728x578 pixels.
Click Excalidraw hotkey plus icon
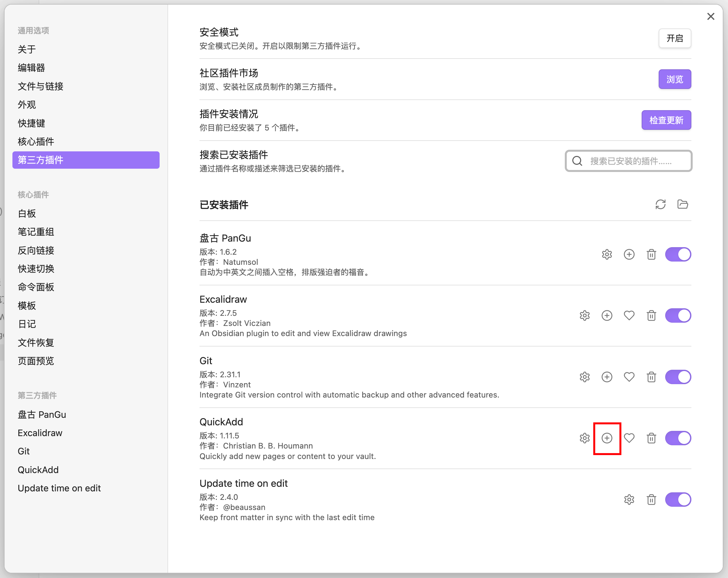click(607, 315)
